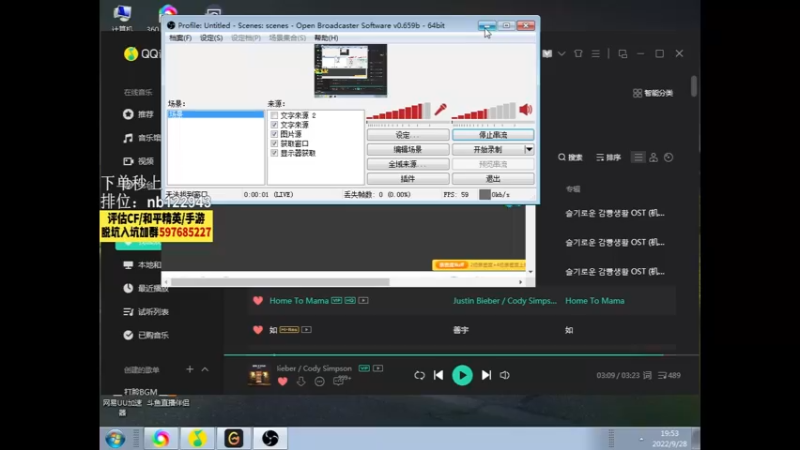Image resolution: width=800 pixels, height=450 pixels.
Task: Unlike the 如 song row
Action: point(258,330)
